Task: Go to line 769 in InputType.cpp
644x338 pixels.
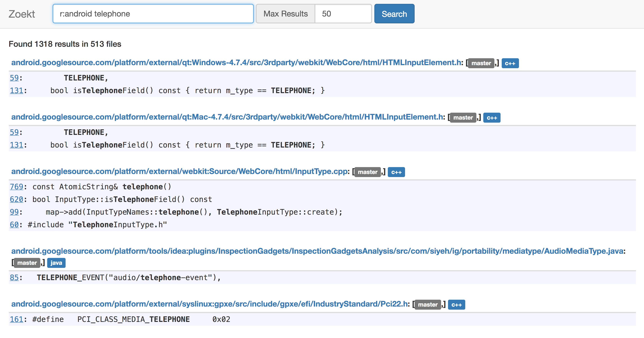Action: pyautogui.click(x=16, y=187)
